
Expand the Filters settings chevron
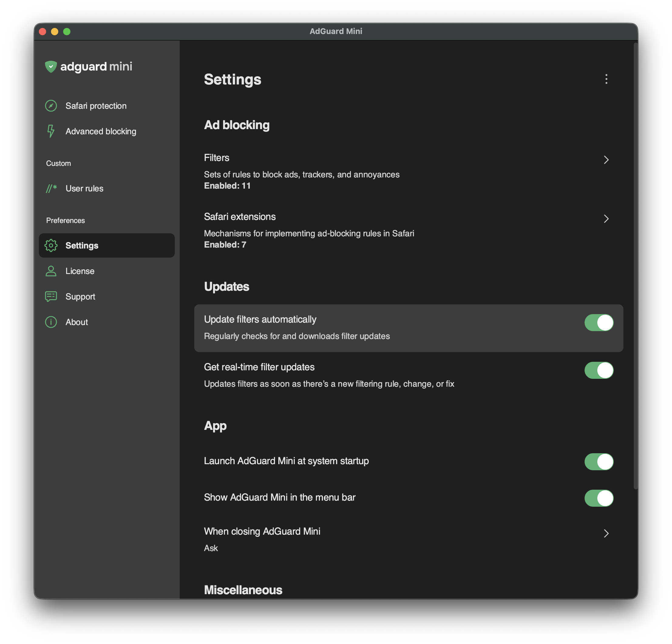606,160
